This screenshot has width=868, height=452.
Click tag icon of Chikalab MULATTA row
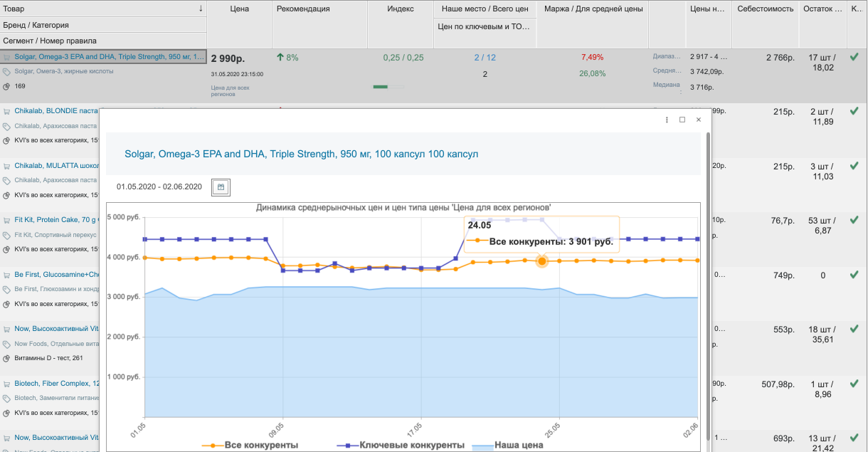pos(6,181)
